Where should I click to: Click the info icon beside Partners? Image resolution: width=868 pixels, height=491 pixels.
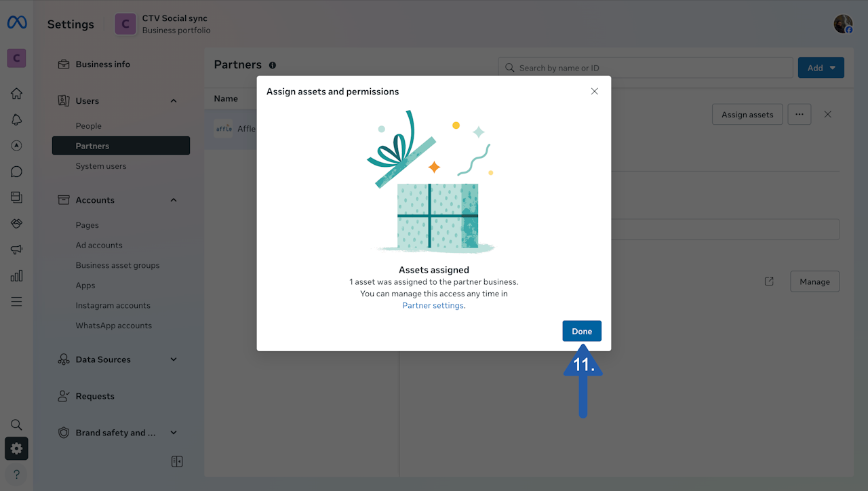tap(273, 65)
